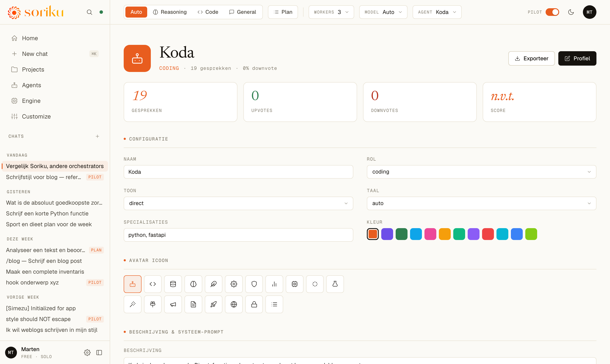Open the Workers dropdown
Viewport: 610px width, 364px height.
331,12
